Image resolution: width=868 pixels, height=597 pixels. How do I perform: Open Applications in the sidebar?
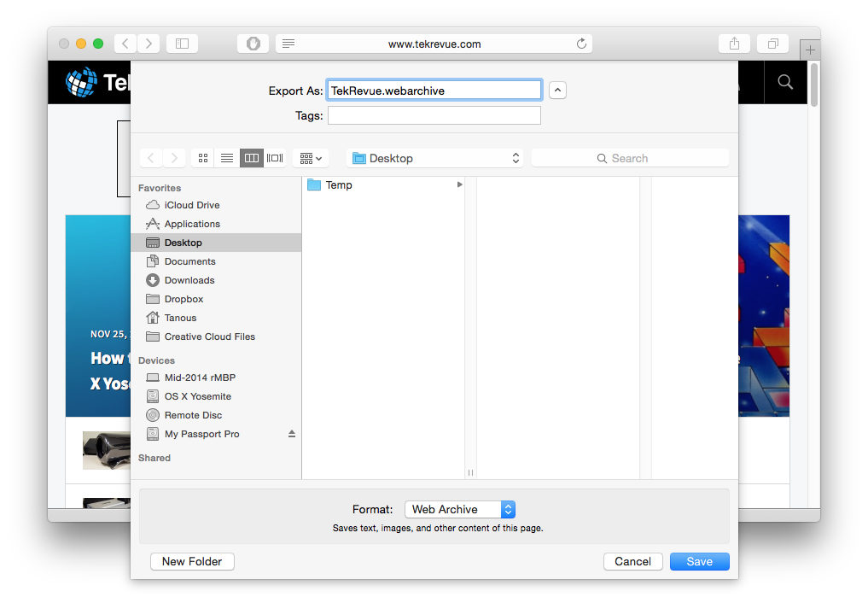217,224
